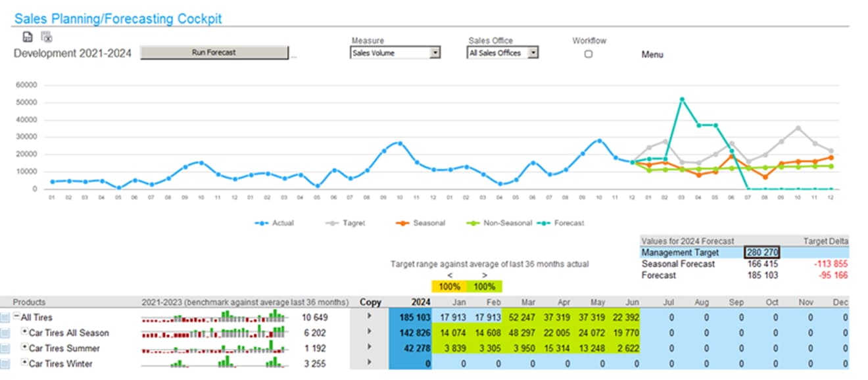868x380 pixels.
Task: Select the Management Target value 280 270
Action: pyautogui.click(x=761, y=252)
